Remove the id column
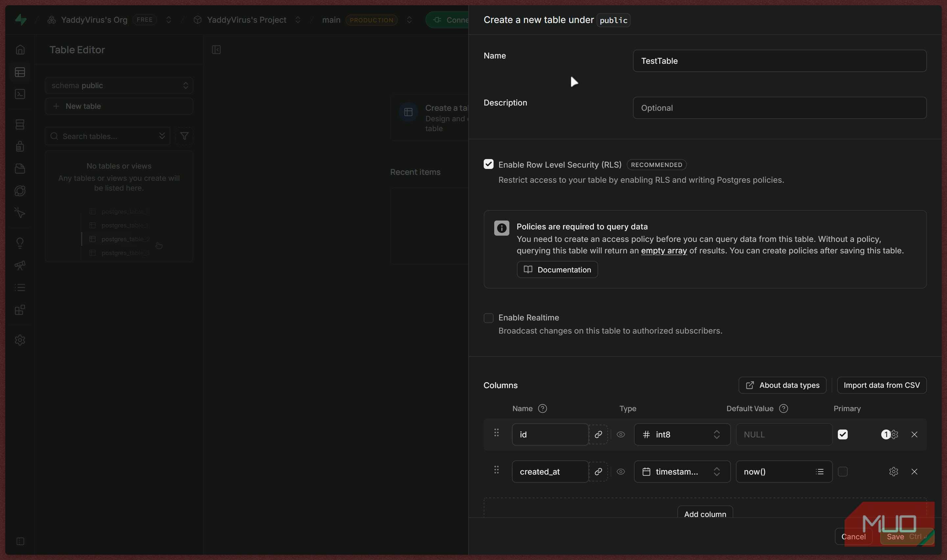 click(914, 434)
